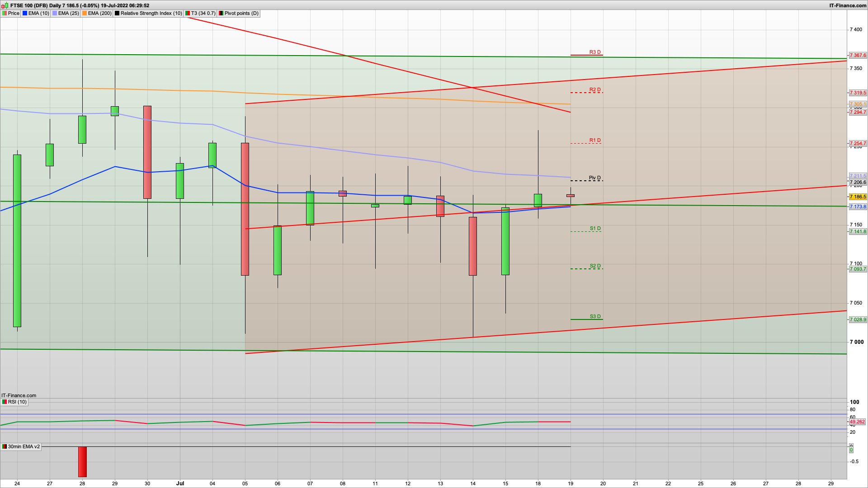Click the 30min EMA v2 panel label
Image resolution: width=868 pixels, height=488 pixels.
point(21,446)
